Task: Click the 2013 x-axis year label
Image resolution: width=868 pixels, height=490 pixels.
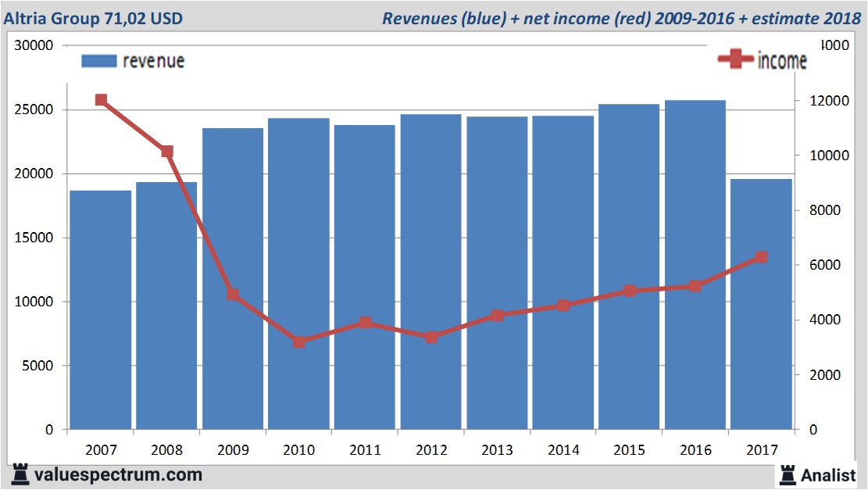Action: (497, 449)
